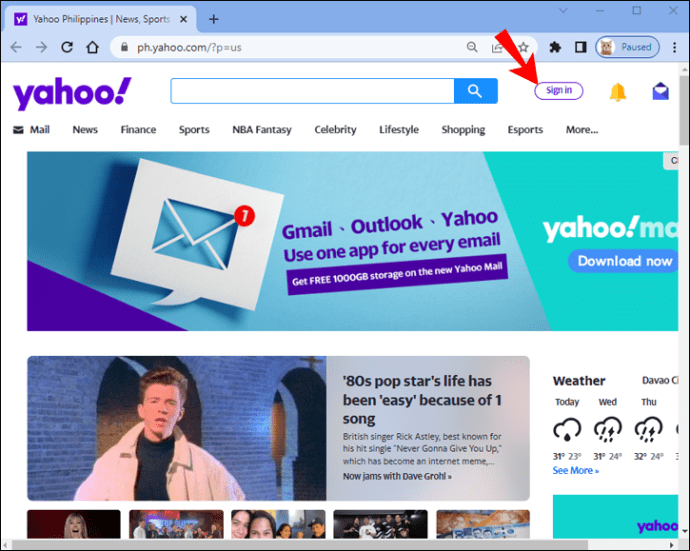Click the Sign in button
This screenshot has width=690, height=551.
559,91
